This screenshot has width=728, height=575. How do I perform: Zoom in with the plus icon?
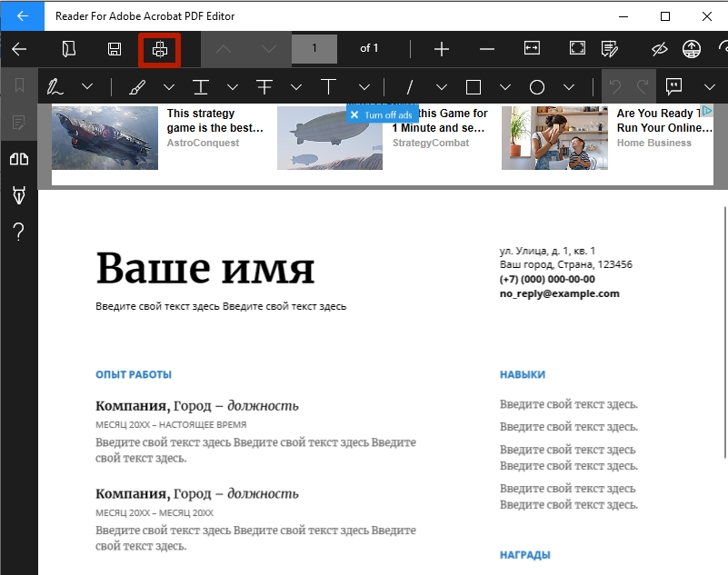442,49
